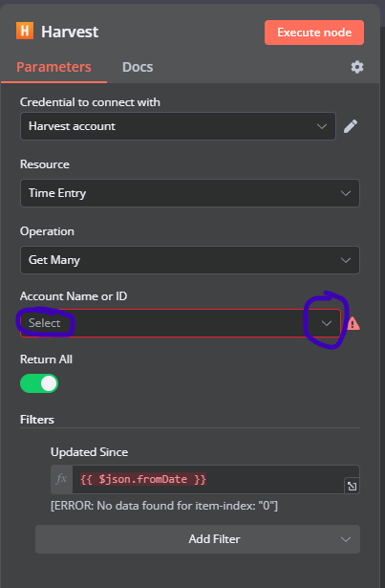Click the Harvest node title text
Screen dimensions: 385x588
coord(70,32)
